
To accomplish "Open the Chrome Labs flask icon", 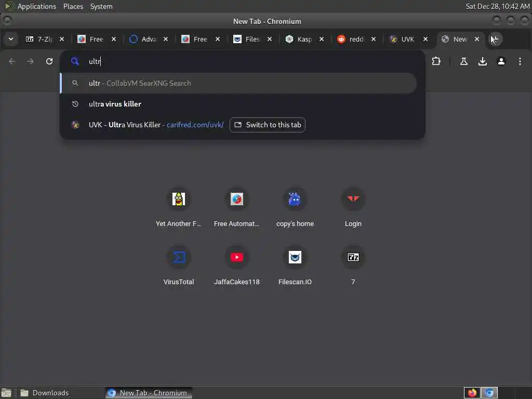I will tap(464, 61).
